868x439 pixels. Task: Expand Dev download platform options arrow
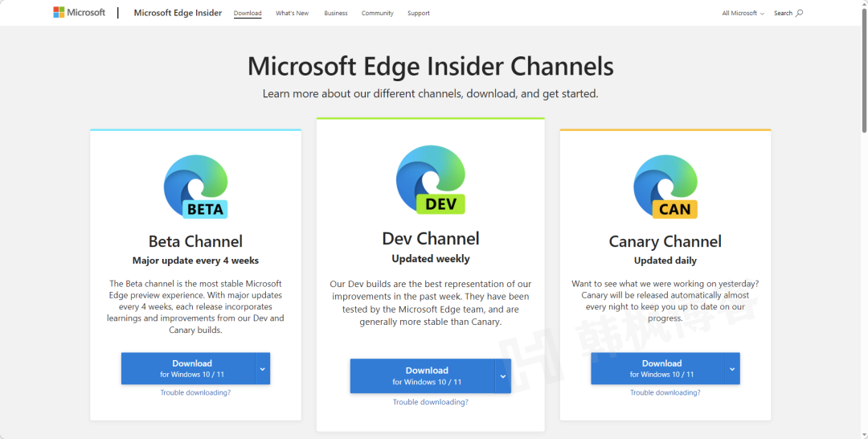coord(503,376)
